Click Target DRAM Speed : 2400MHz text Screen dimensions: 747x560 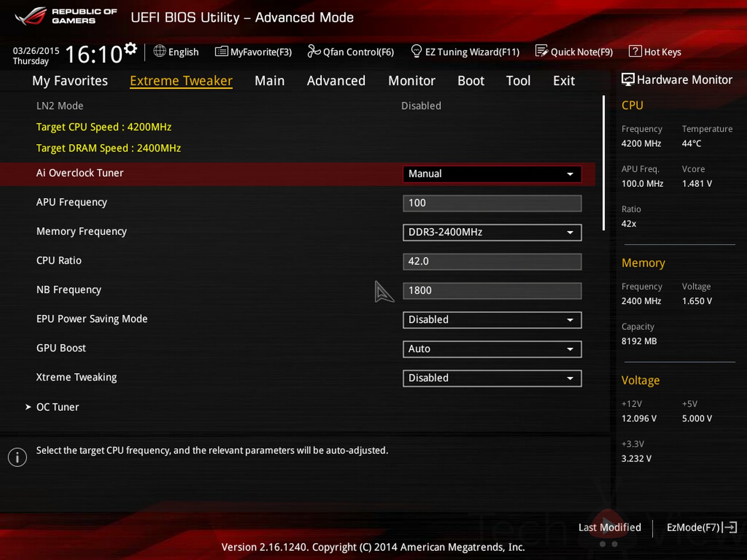tap(108, 148)
